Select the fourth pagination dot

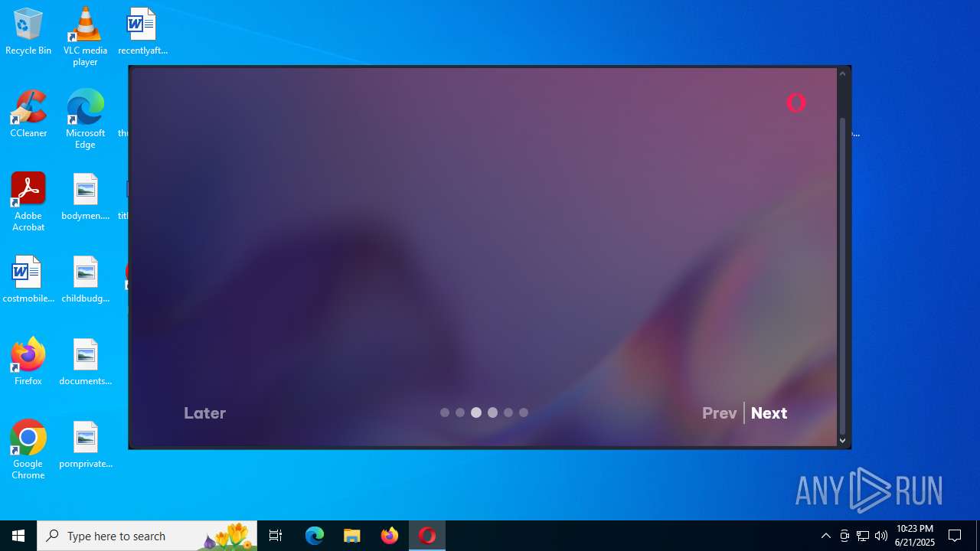coord(492,412)
